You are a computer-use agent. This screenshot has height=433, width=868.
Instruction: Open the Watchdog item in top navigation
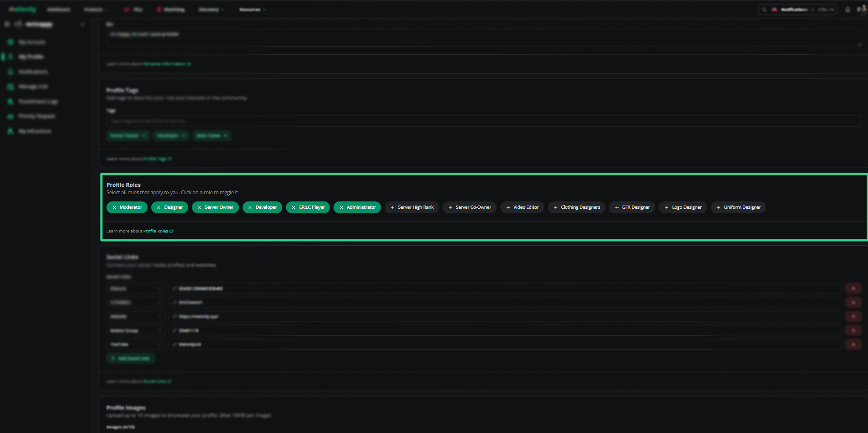pyautogui.click(x=170, y=10)
